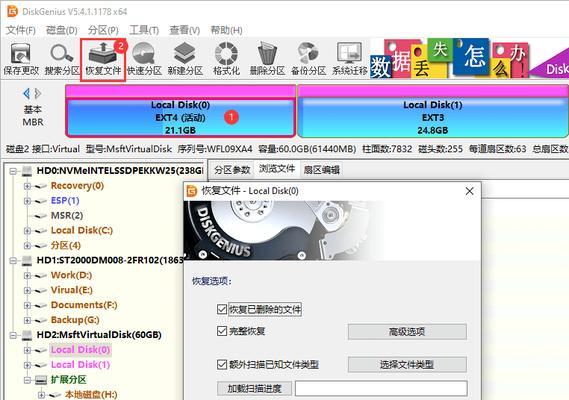Open the 文件(F) menu

tap(21, 30)
